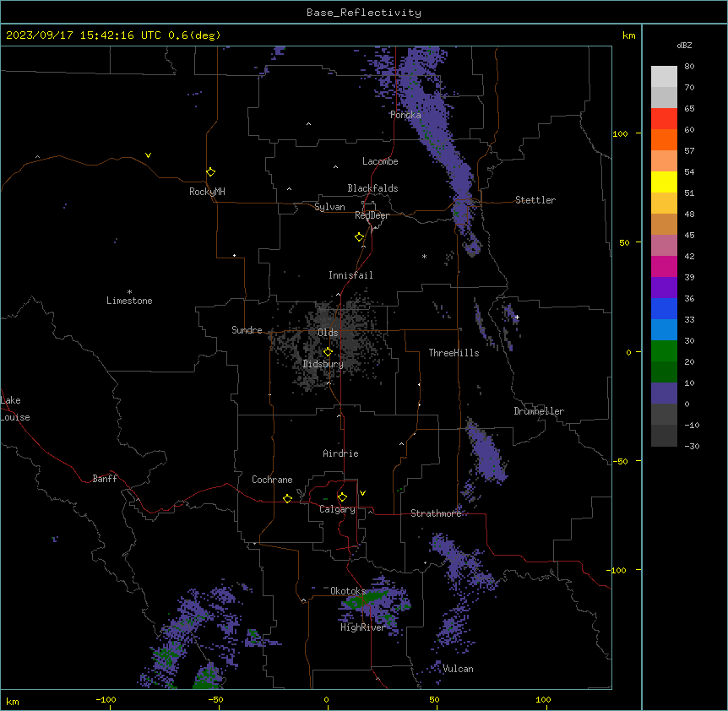Click the Drumheller label

(539, 411)
